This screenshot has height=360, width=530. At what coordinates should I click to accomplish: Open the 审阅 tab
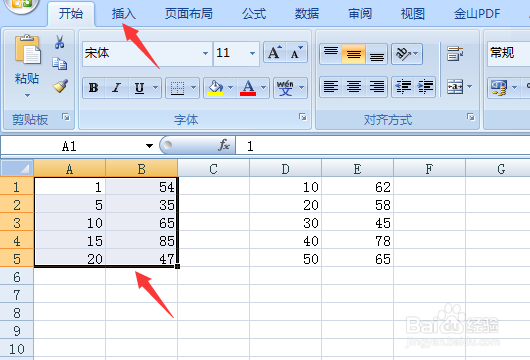(x=360, y=14)
